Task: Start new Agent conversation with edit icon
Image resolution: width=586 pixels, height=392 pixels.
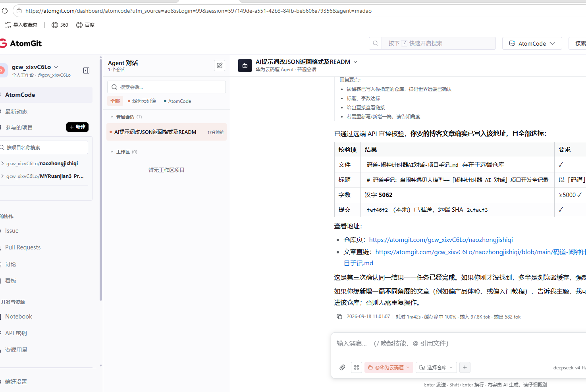Action: click(x=220, y=66)
